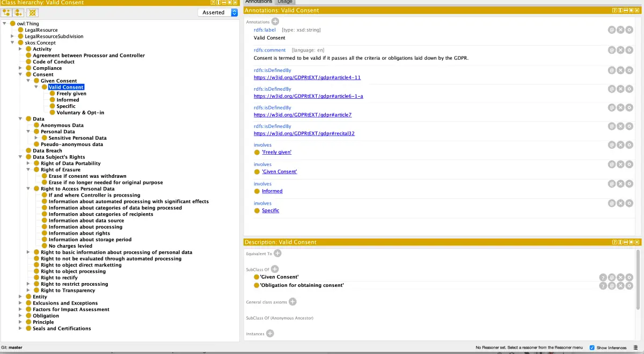The height and width of the screenshot is (354, 644).
Task: Open the gdpr#recital32 link
Action: click(304, 134)
